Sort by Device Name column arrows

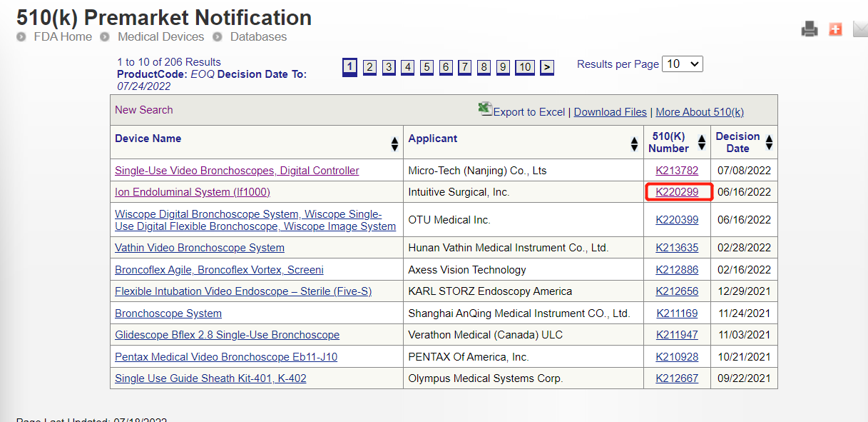(394, 144)
